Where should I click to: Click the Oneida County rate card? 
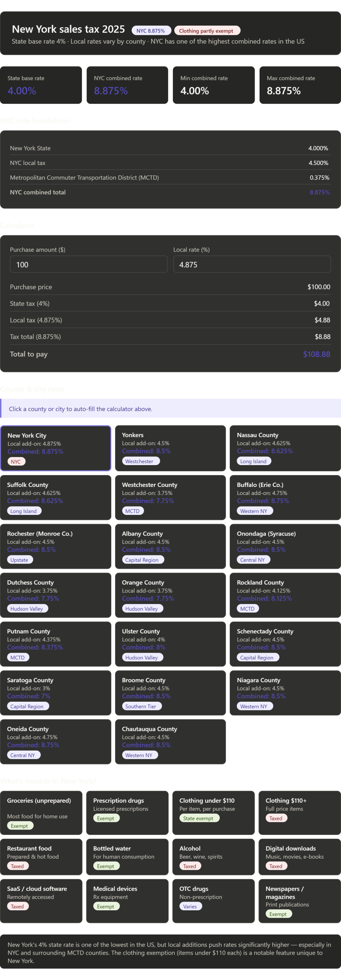tap(56, 742)
